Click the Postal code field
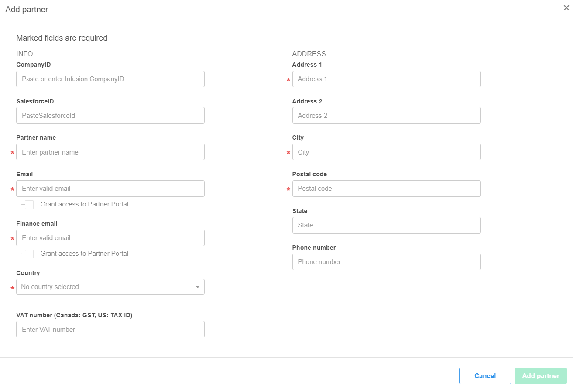 pos(386,189)
